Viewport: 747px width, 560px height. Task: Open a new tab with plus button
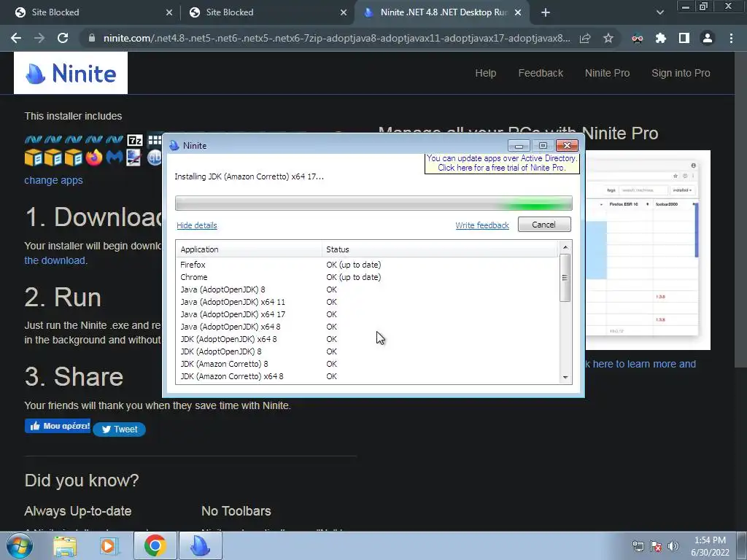pyautogui.click(x=546, y=13)
